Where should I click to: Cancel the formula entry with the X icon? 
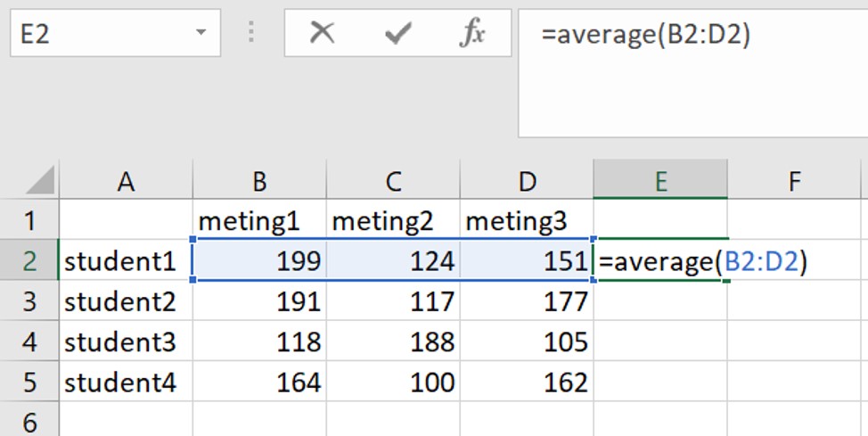(x=322, y=34)
